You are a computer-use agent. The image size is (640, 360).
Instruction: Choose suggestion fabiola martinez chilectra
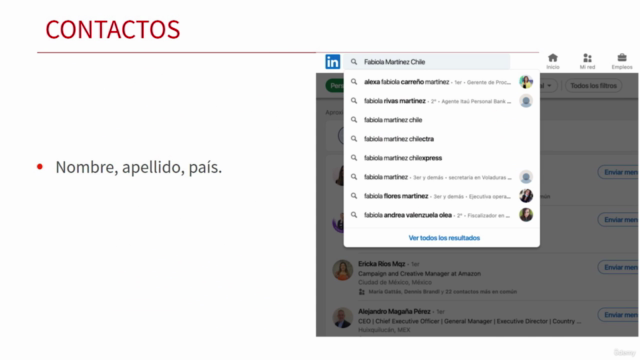point(442,139)
